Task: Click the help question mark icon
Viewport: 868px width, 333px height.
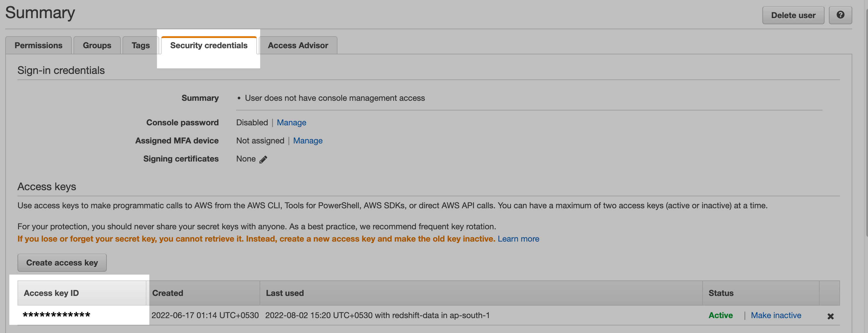Action: [x=840, y=15]
